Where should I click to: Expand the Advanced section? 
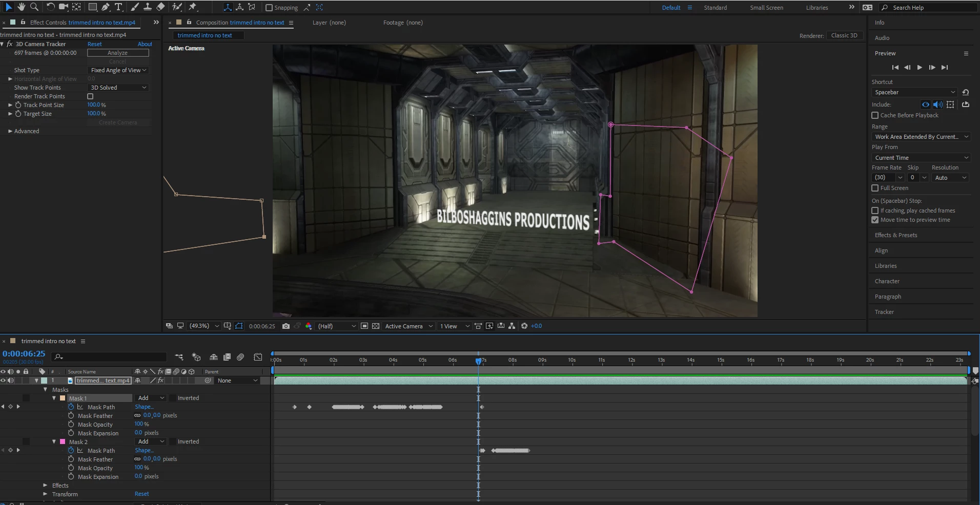tap(10, 131)
